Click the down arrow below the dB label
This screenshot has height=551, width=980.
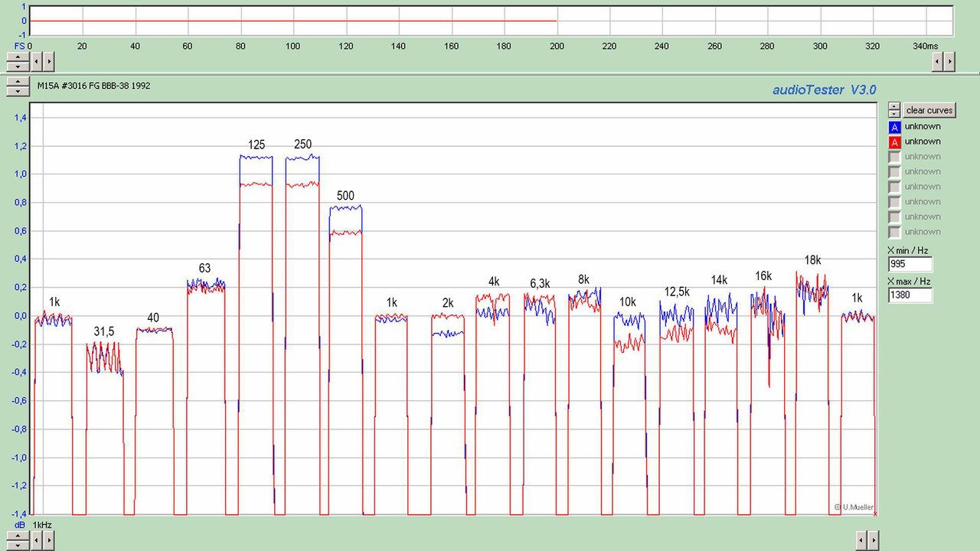pyautogui.click(x=18, y=546)
